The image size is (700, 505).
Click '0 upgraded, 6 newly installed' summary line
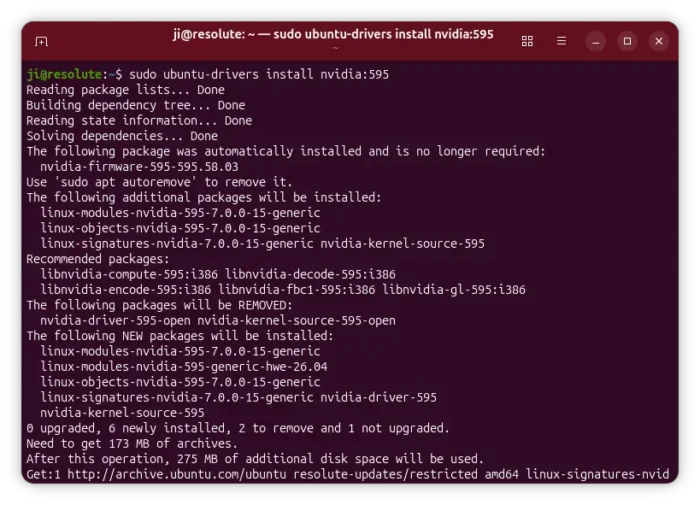coord(238,428)
